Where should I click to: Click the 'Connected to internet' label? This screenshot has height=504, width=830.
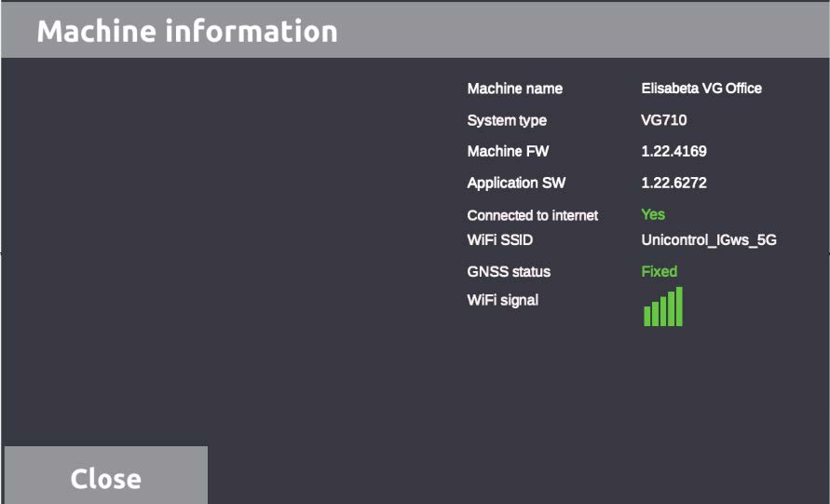(x=533, y=215)
